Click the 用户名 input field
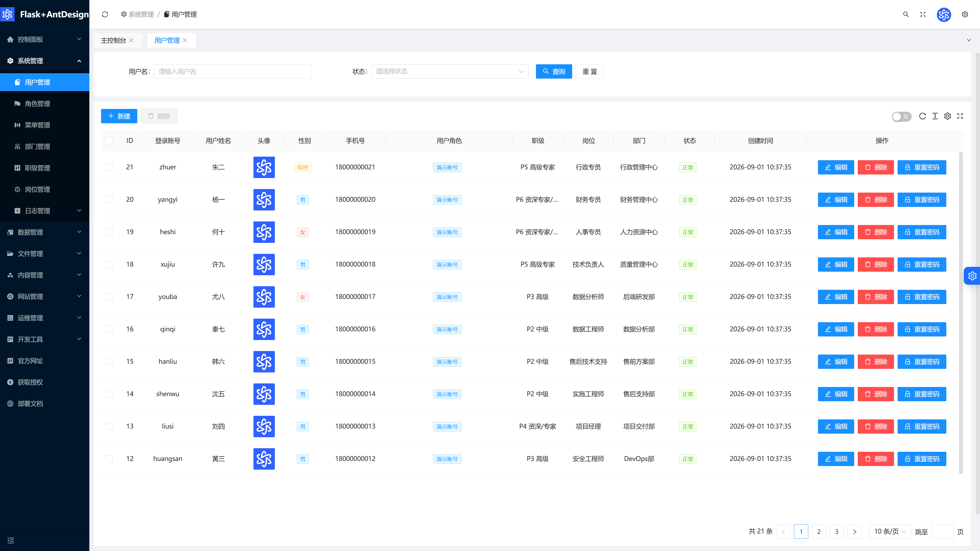The height and width of the screenshot is (551, 980). point(232,71)
